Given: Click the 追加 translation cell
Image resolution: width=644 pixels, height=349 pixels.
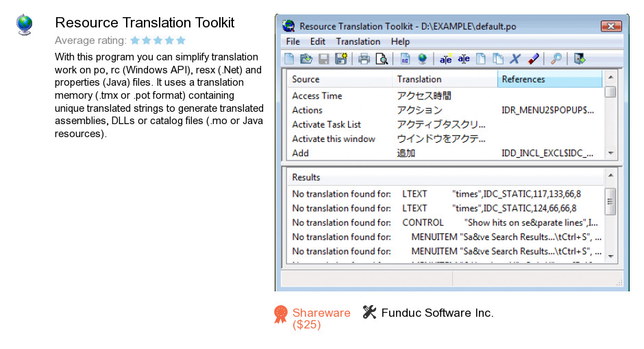Looking at the screenshot, I should tap(406, 154).
